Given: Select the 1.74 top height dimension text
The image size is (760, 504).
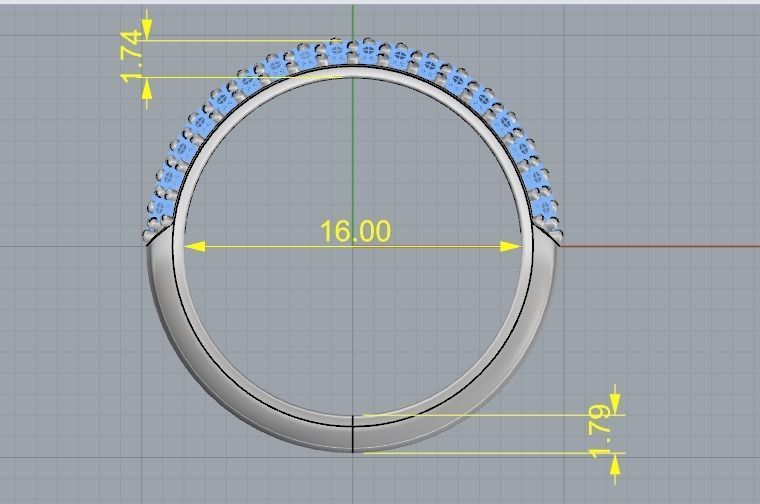Looking at the screenshot, I should click(131, 57).
